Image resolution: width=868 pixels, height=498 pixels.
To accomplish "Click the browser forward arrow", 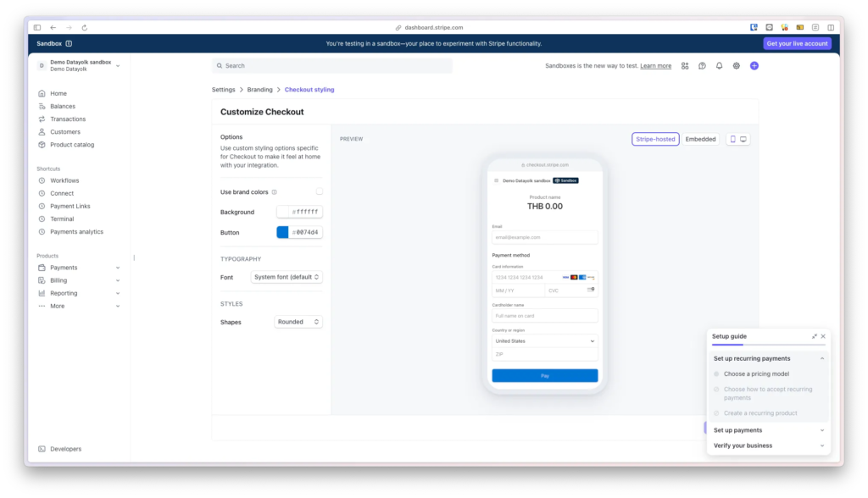I will tap(70, 28).
